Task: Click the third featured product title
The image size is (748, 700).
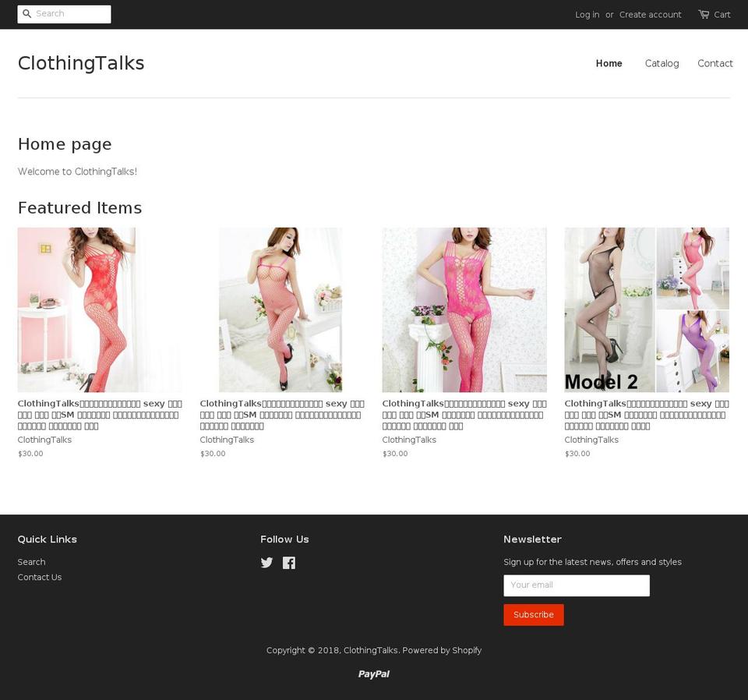Action: 464,415
